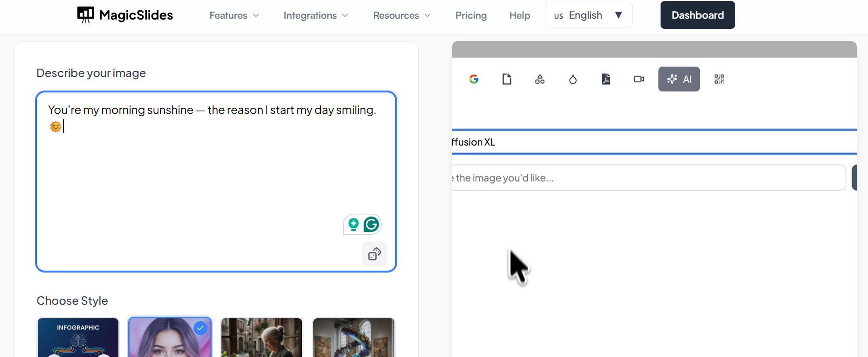Viewport: 868px width, 357px height.
Task: Open the English language dropdown
Action: click(588, 15)
